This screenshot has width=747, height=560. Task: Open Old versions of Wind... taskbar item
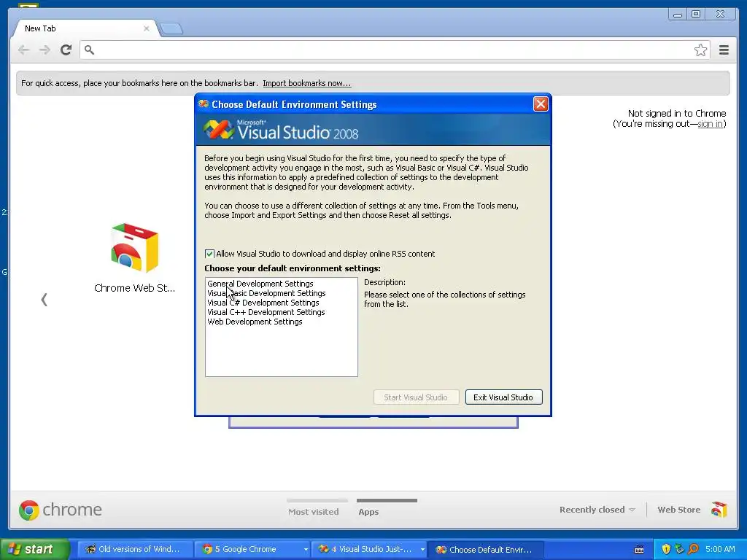[x=135, y=549]
